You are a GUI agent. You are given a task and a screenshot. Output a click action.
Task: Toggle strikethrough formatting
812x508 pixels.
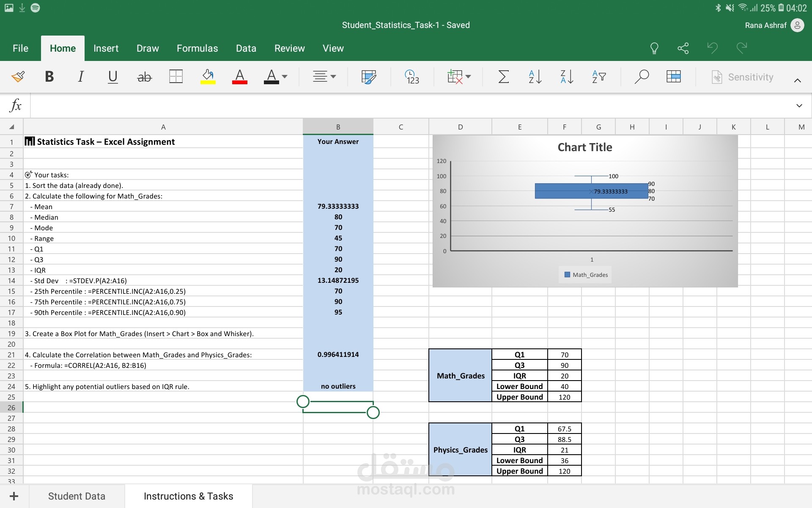click(x=144, y=77)
